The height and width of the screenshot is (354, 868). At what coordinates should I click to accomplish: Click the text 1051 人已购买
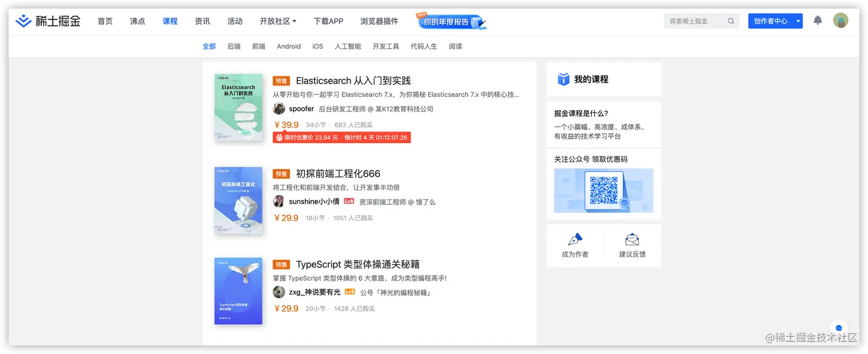click(353, 218)
